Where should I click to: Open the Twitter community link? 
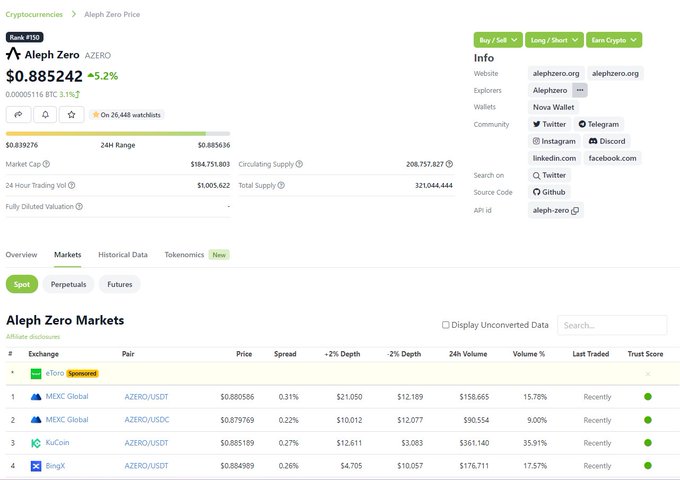[549, 124]
